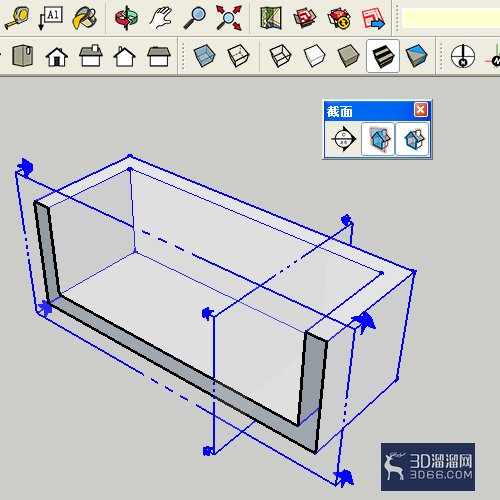The height and width of the screenshot is (500, 500).
Task: Open the Add Location map icon
Action: (x=271, y=18)
